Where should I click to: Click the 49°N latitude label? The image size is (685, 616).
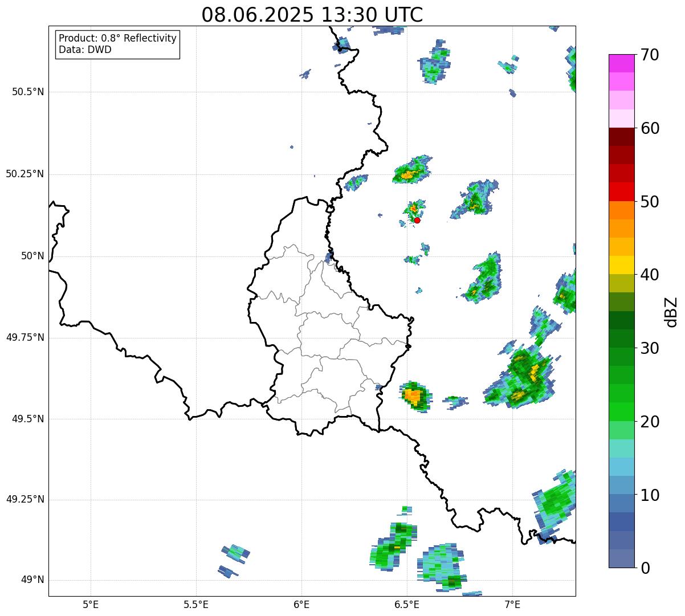coord(32,580)
